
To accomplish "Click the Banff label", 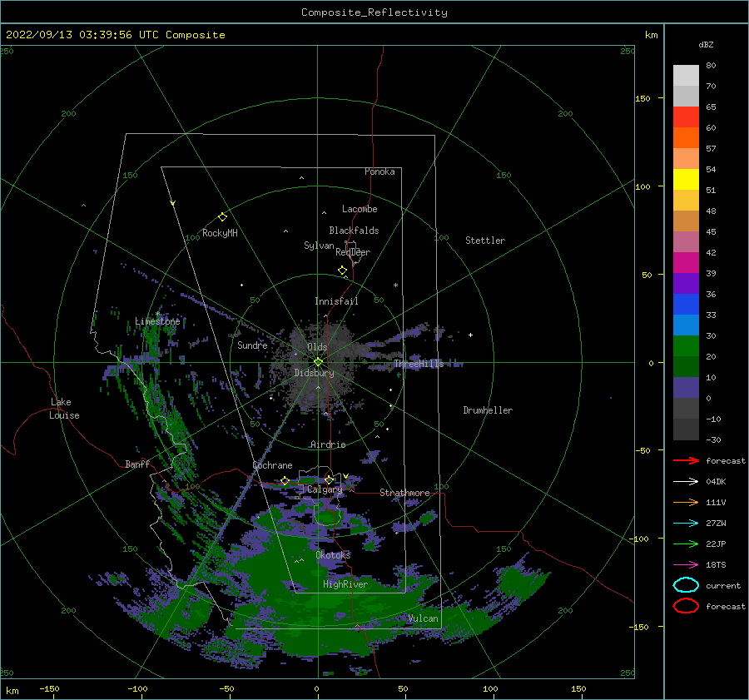I will [137, 464].
